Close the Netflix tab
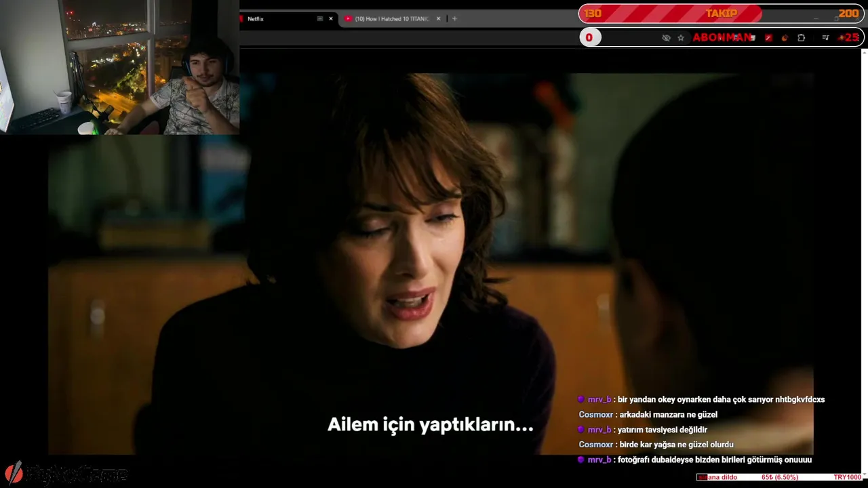Viewport: 868px width, 488px height. tap(331, 19)
